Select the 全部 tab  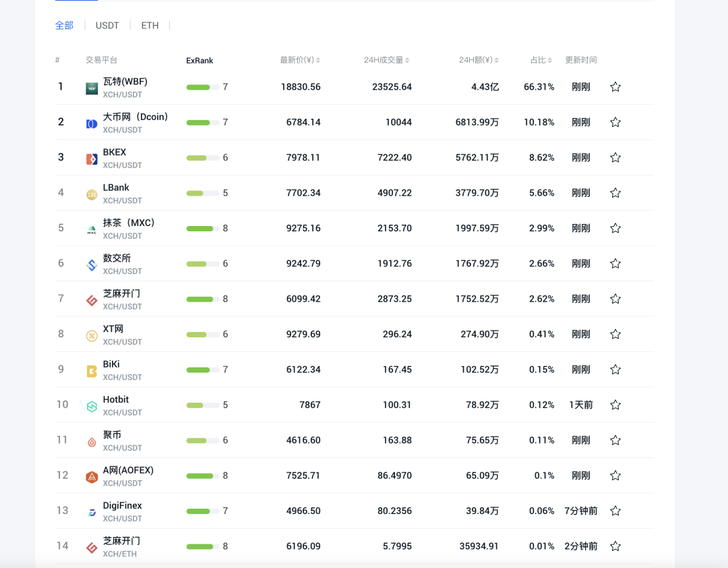click(64, 26)
